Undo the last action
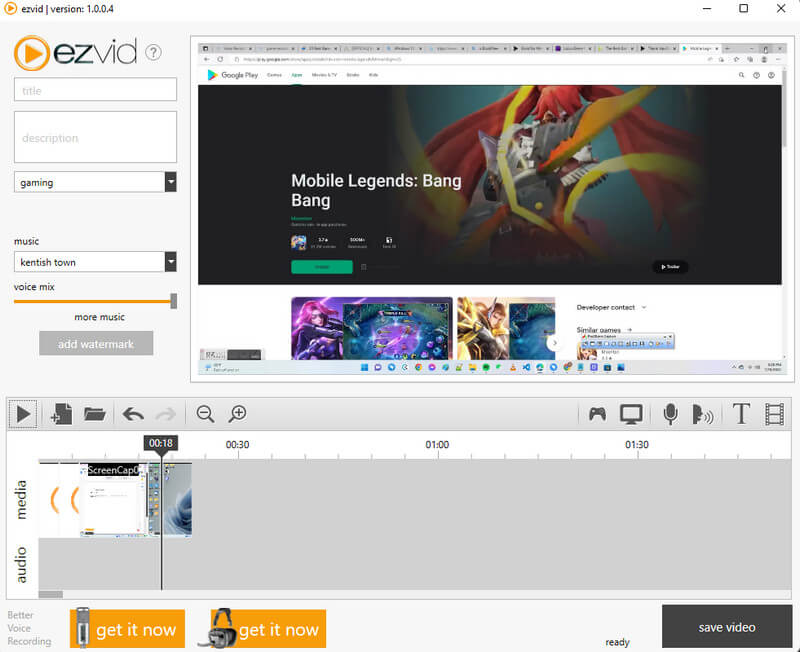The height and width of the screenshot is (652, 800). coord(133,414)
